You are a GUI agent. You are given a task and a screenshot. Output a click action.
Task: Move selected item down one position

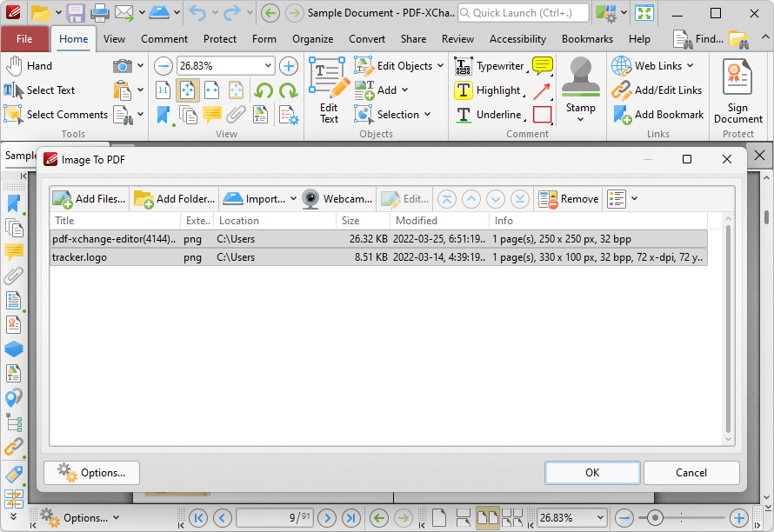point(496,199)
